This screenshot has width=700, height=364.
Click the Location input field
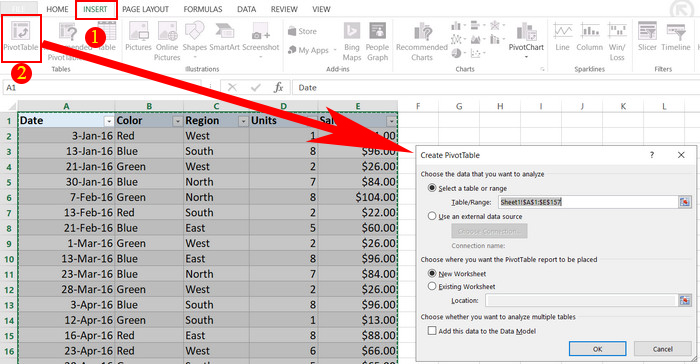click(581, 300)
